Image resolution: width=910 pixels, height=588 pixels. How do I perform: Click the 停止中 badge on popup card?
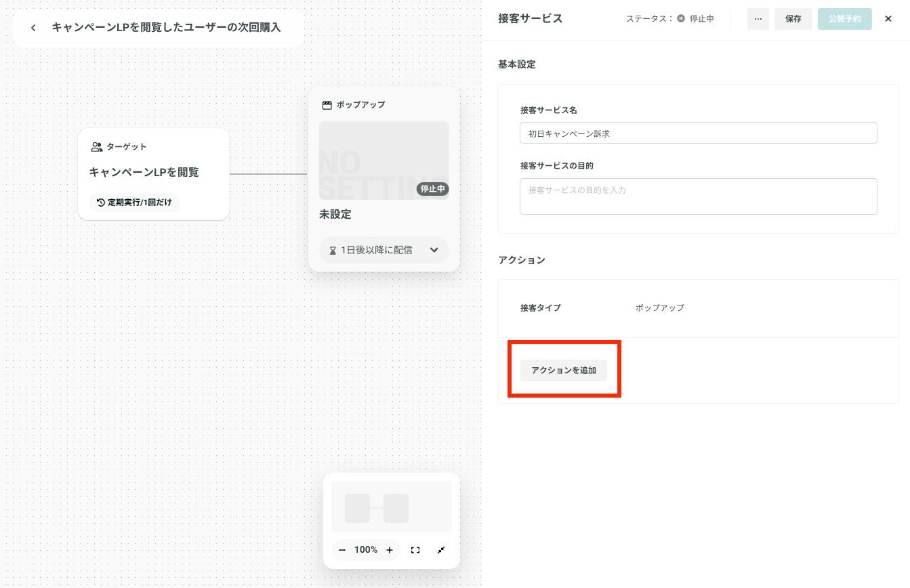tap(432, 189)
